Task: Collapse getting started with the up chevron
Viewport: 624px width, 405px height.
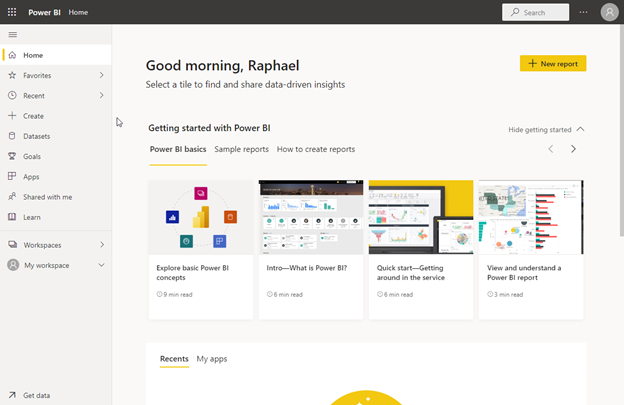Action: 581,129
